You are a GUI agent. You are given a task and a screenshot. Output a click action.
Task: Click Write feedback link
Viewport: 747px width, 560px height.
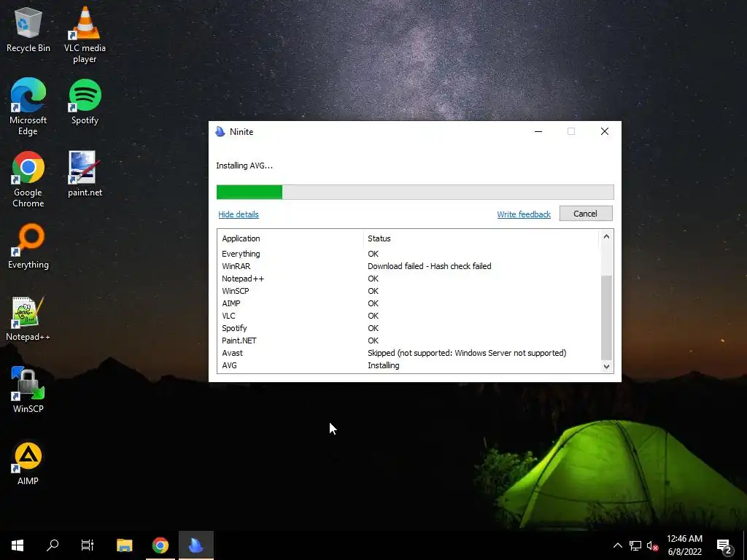(x=524, y=214)
